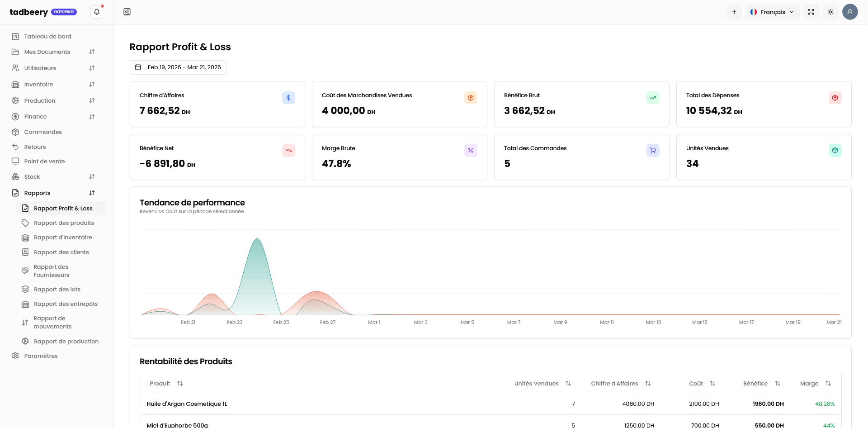Open the notifications bell

coord(97,12)
